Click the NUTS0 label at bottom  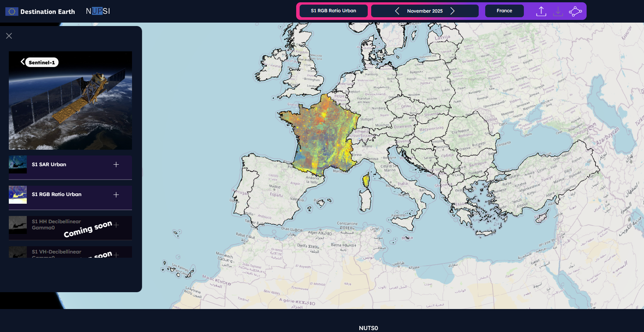368,328
